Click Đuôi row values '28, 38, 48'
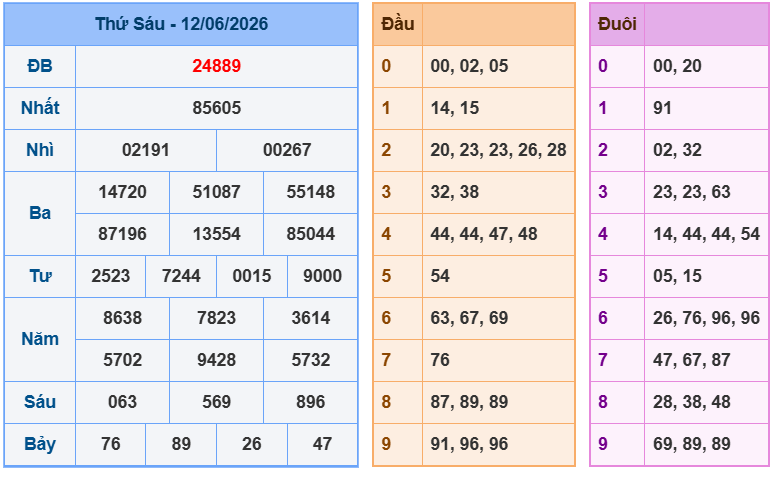 (692, 402)
